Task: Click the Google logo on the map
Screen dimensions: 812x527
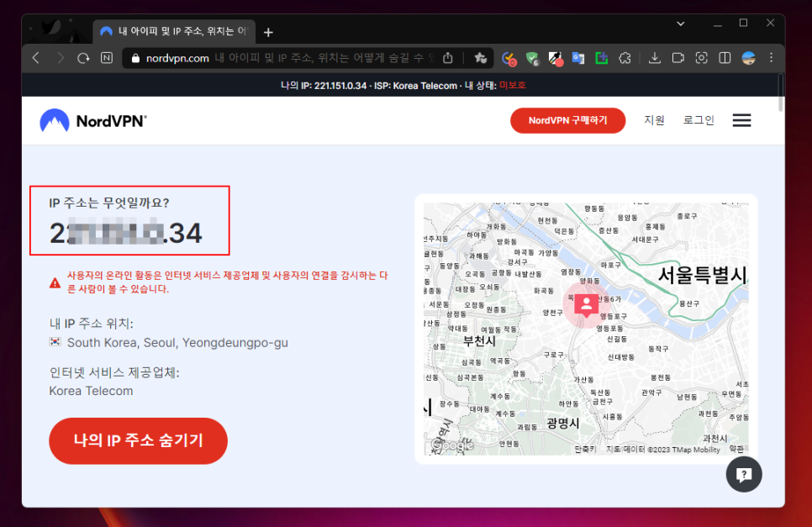Action: click(x=452, y=445)
